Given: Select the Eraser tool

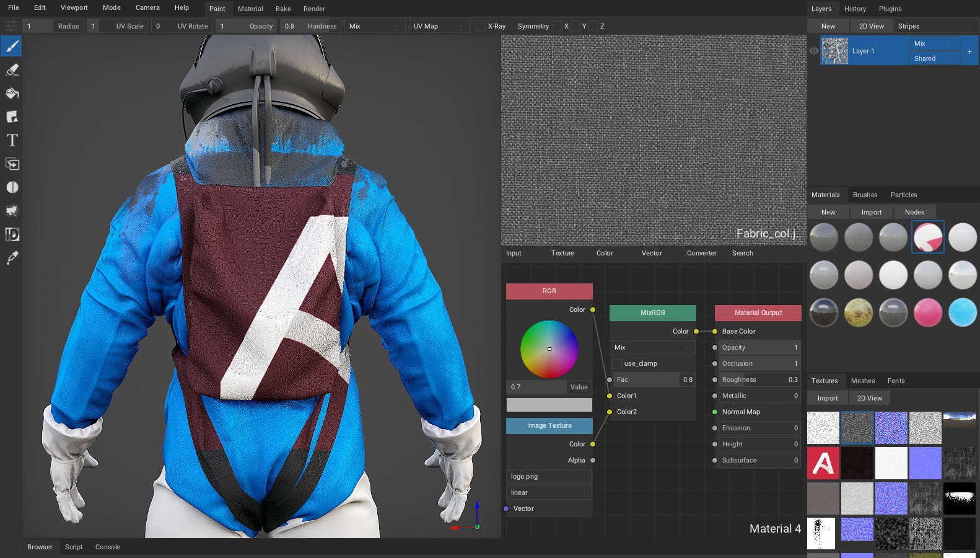Looking at the screenshot, I should coord(12,70).
